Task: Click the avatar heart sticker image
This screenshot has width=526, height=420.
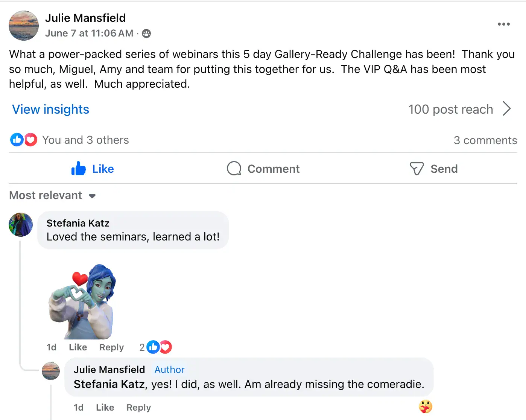Action: (82, 301)
